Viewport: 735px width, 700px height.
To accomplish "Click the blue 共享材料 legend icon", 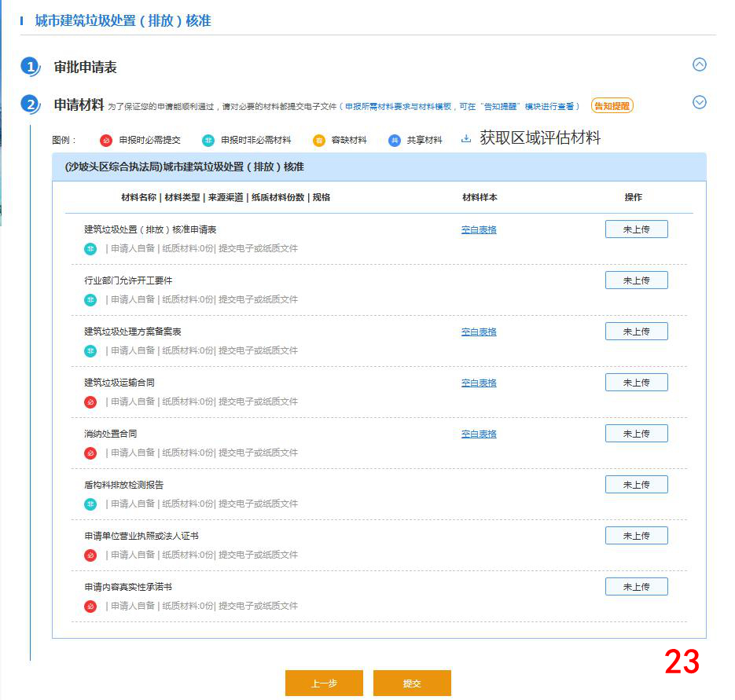I will pos(395,141).
